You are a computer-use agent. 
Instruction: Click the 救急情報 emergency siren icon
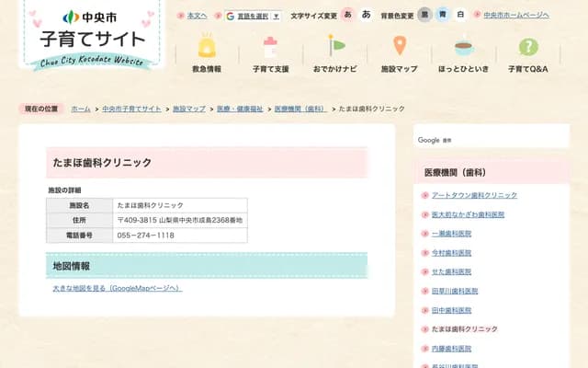(207, 47)
